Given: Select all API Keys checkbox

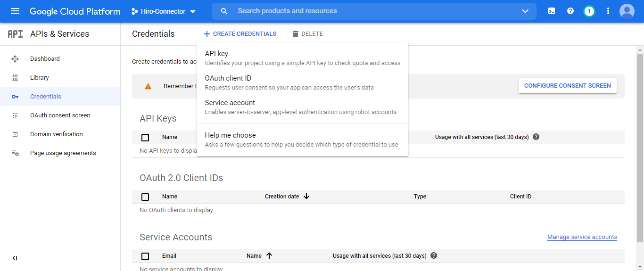Looking at the screenshot, I should [x=145, y=138].
